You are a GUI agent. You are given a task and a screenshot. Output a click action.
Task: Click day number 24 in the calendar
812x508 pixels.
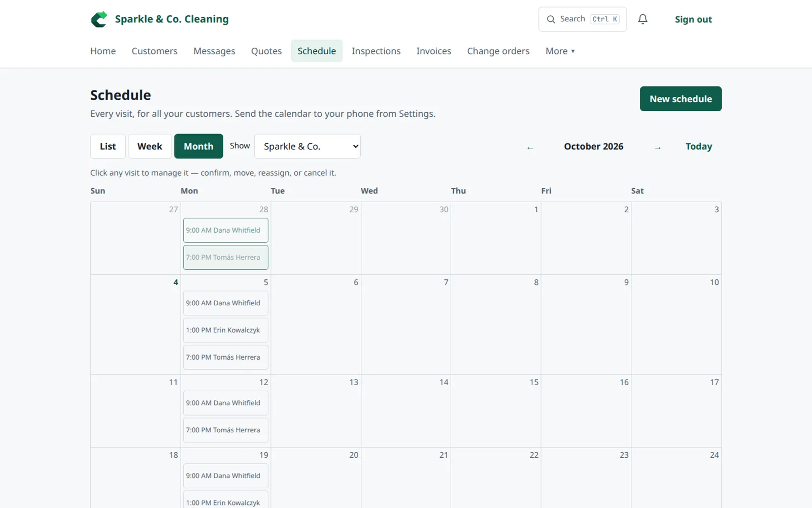[x=714, y=455]
